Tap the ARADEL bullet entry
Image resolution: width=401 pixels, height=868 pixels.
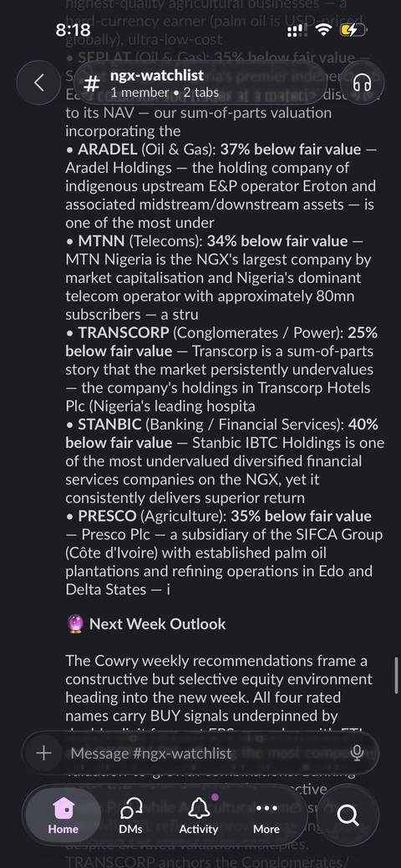click(221, 186)
